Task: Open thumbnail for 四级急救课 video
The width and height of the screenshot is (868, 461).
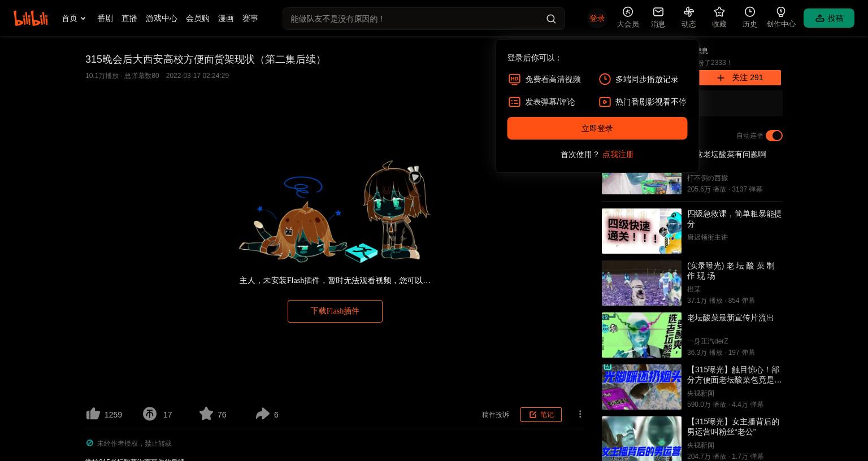Action: [x=641, y=231]
